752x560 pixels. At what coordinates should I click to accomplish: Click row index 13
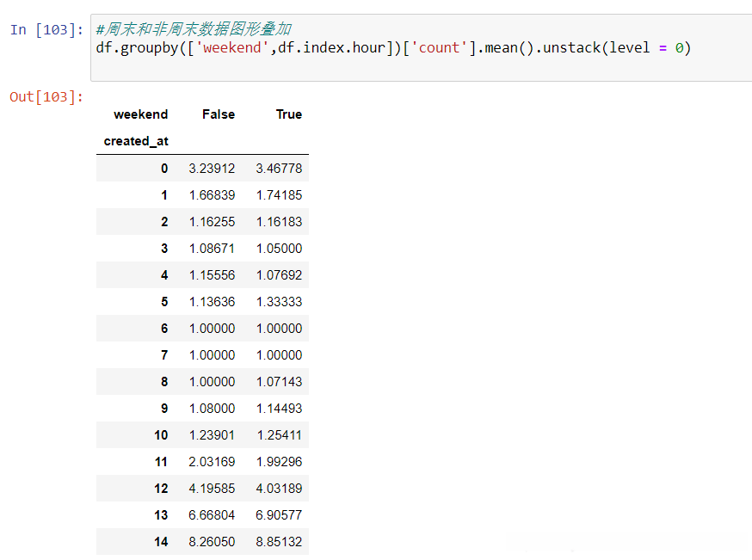[161, 515]
